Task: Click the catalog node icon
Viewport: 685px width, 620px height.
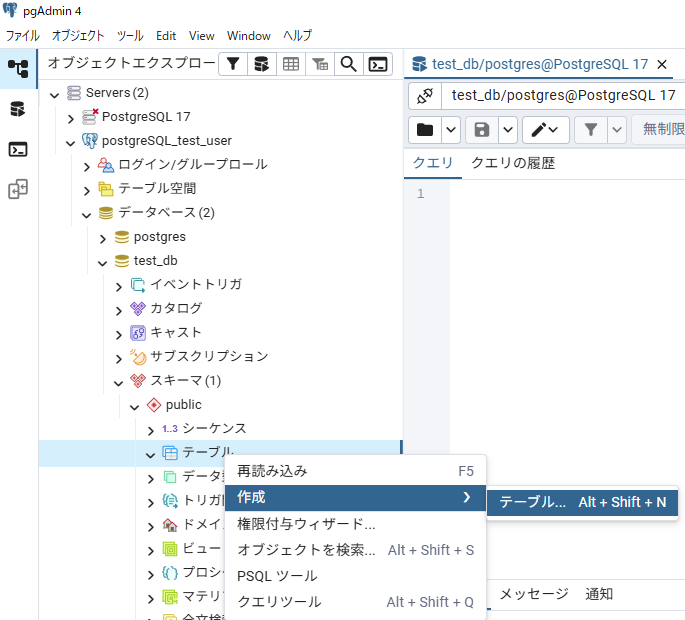Action: [138, 308]
